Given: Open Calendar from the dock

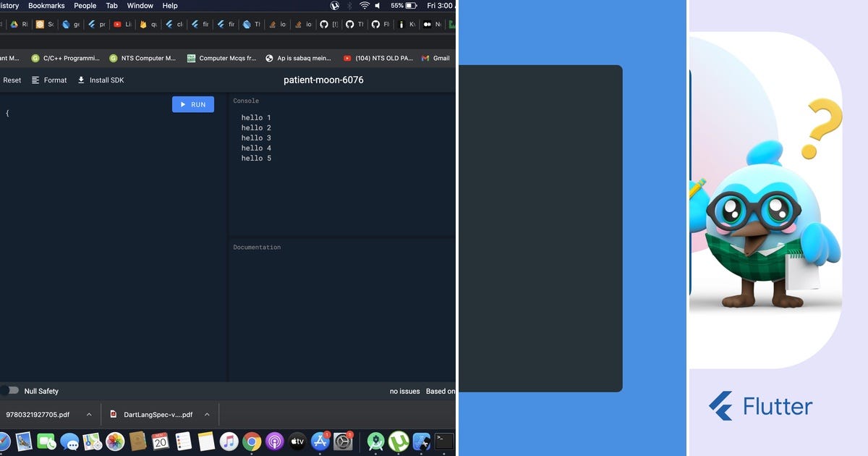Looking at the screenshot, I should tap(160, 441).
